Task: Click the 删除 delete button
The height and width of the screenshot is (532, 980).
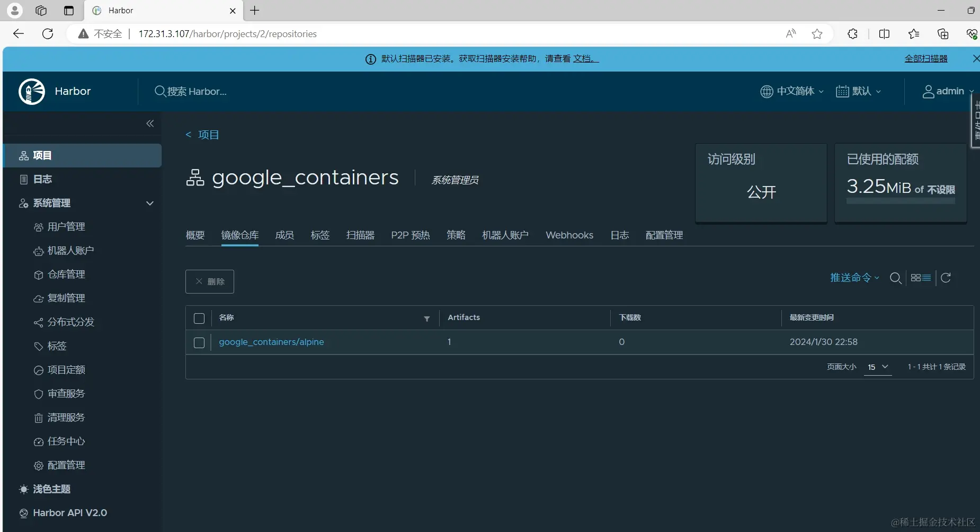Action: pos(210,281)
